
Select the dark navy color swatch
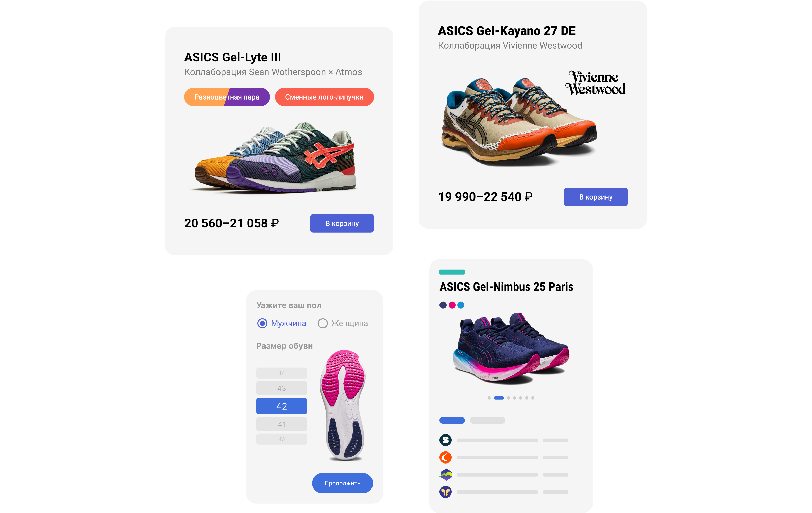(443, 305)
